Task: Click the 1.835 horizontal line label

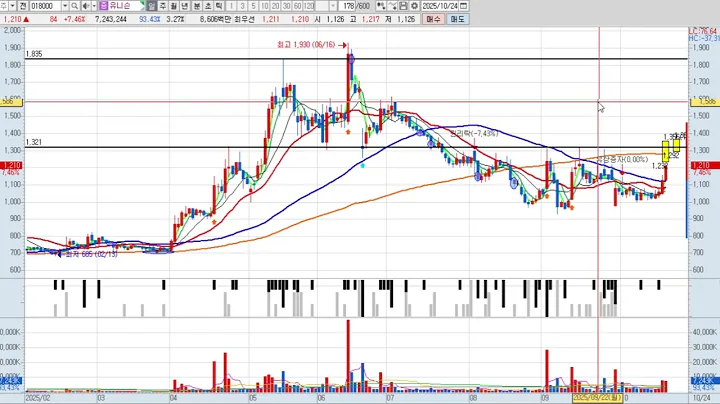Action: pos(34,54)
